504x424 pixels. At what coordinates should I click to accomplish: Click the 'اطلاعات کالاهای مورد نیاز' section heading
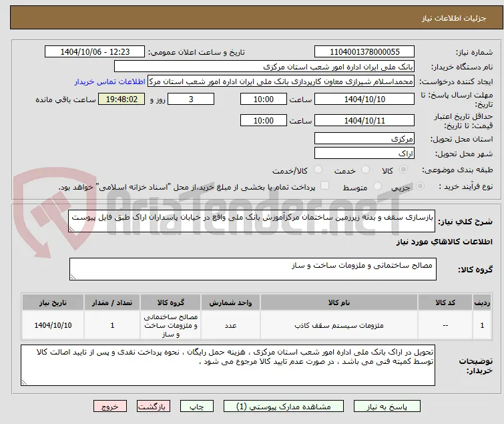[x=444, y=242]
